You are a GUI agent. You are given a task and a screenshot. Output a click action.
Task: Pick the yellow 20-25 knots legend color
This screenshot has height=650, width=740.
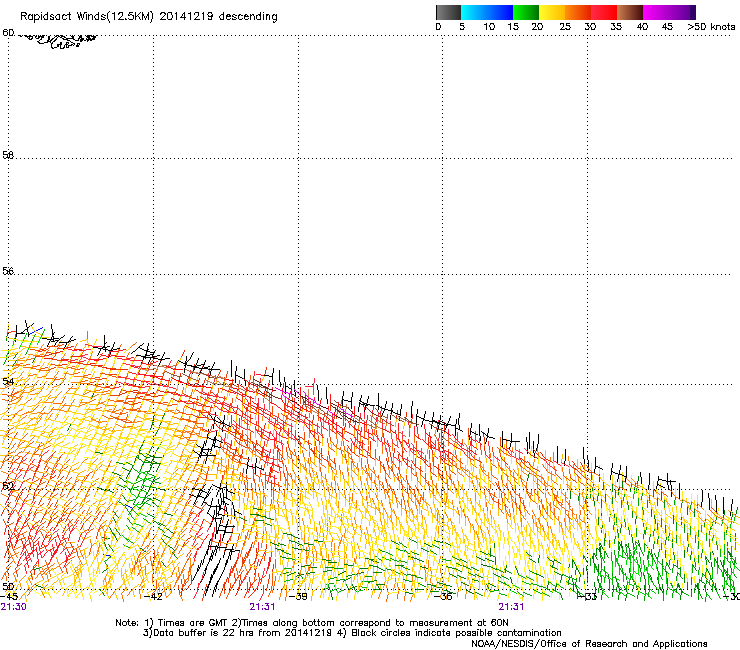point(552,12)
